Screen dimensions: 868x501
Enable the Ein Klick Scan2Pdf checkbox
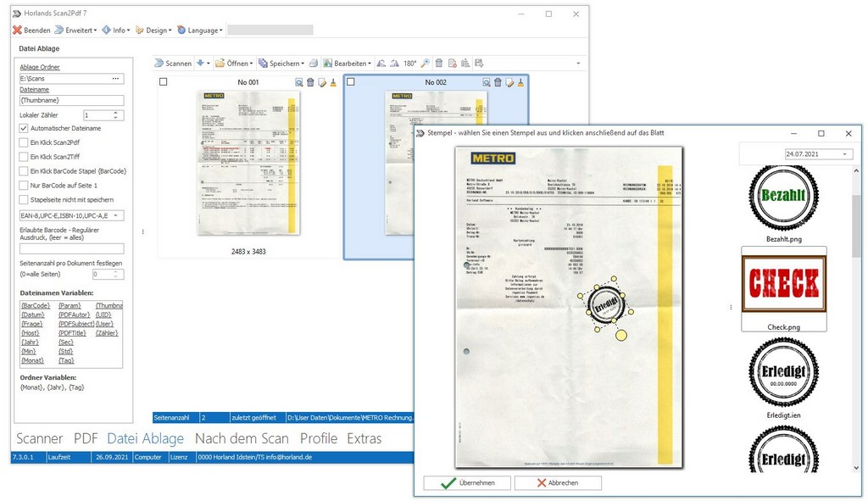point(25,144)
